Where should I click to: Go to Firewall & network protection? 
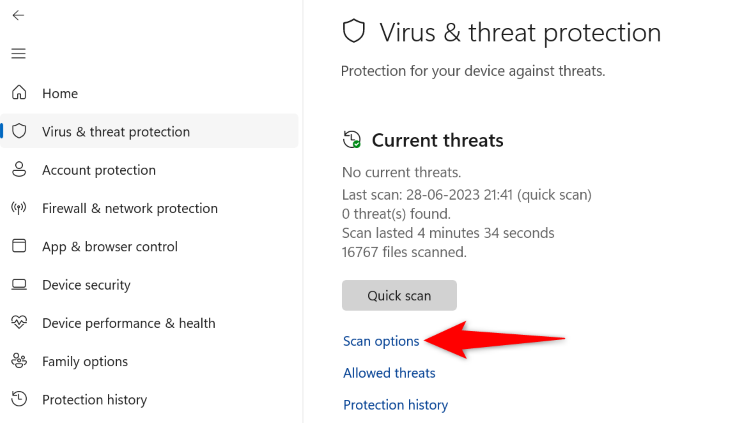click(x=130, y=209)
